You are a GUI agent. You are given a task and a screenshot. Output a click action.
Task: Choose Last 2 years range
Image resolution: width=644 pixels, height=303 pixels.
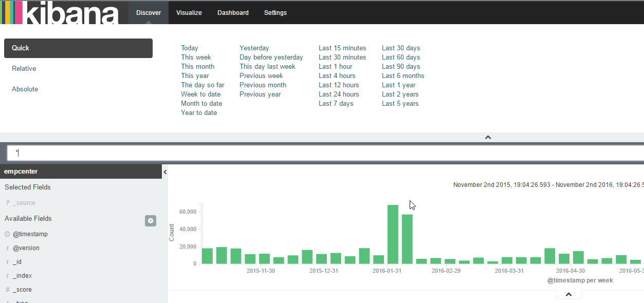click(400, 94)
